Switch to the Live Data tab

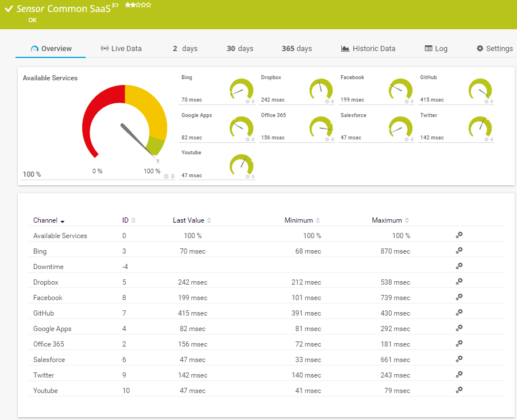pos(121,49)
